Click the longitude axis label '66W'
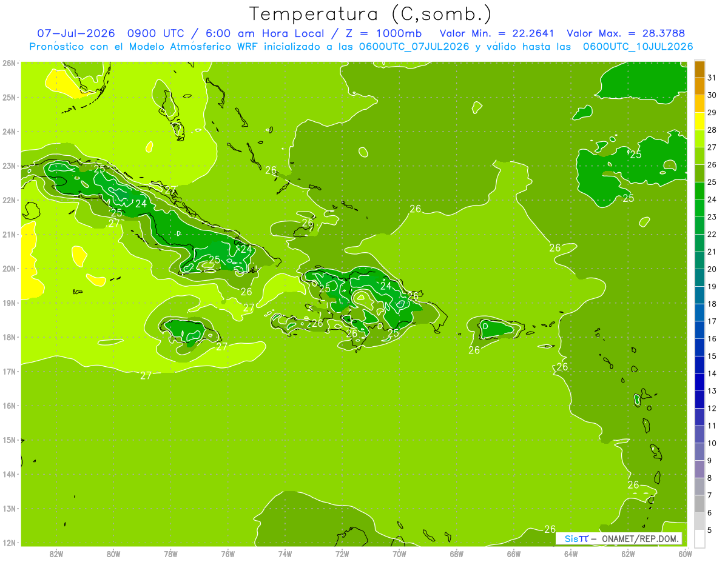The height and width of the screenshot is (562, 728). pos(514,554)
